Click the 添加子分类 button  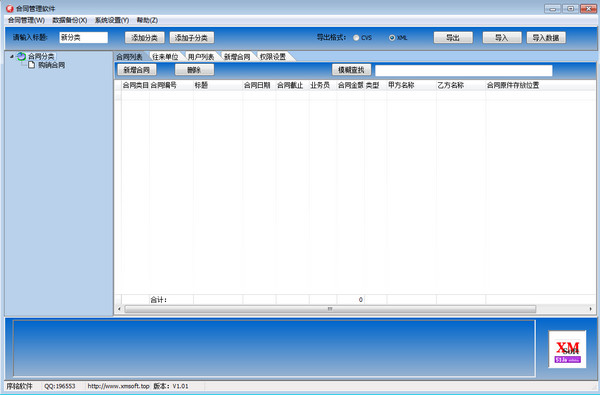point(192,38)
